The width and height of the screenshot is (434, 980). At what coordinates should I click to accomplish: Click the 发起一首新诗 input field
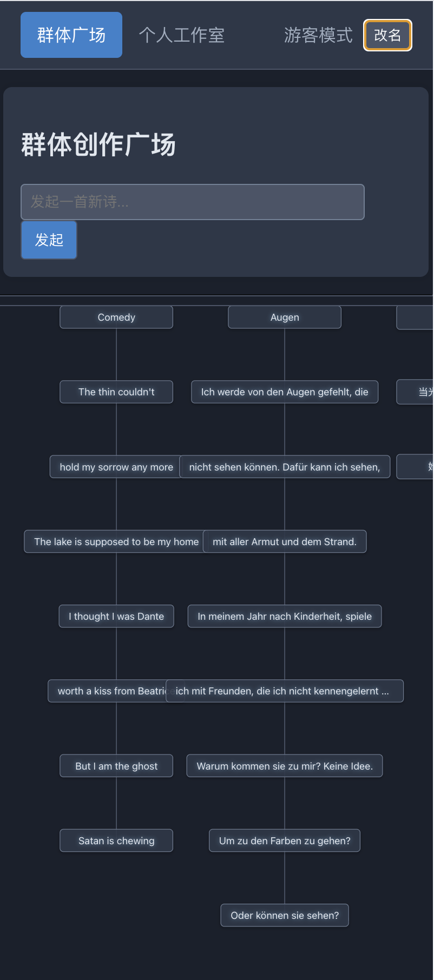pos(193,202)
